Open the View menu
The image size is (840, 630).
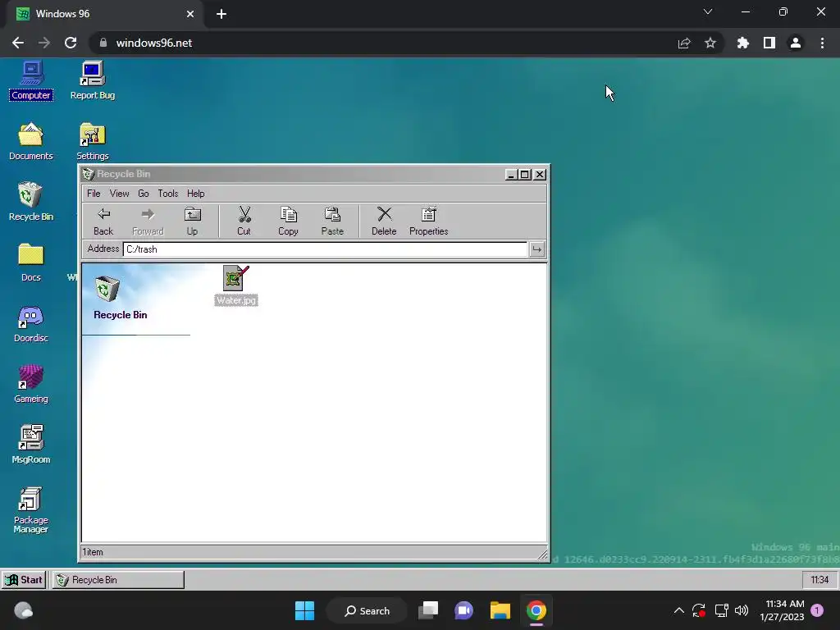pyautogui.click(x=120, y=194)
